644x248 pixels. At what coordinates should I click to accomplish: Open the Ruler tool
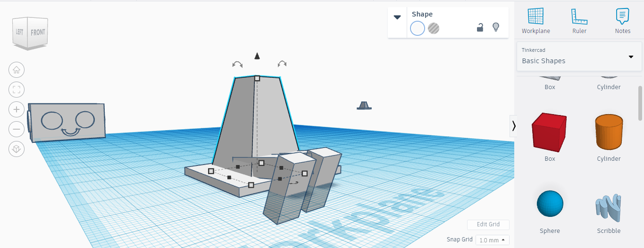coord(579,21)
